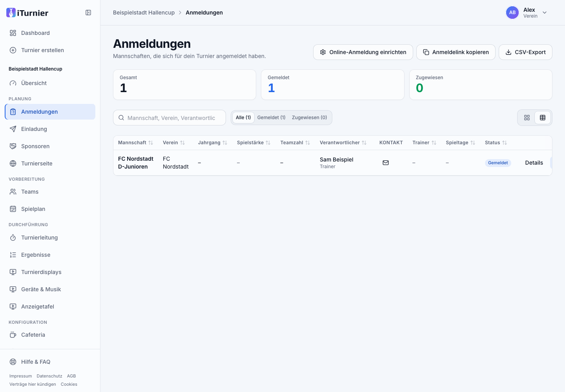Open Einladung in the sidebar
The image size is (565, 392).
50,129
